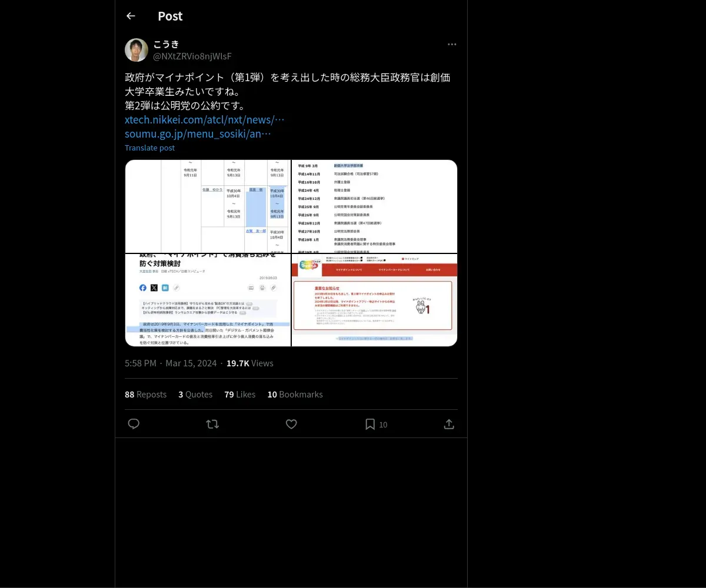Repost using the retweet arrows icon
This screenshot has height=588, width=706.
pyautogui.click(x=212, y=424)
